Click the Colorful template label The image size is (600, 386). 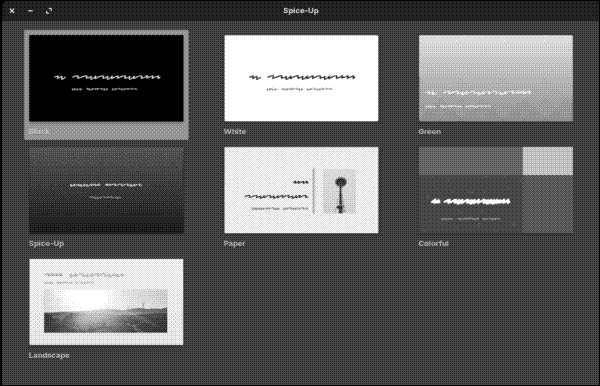coord(434,243)
